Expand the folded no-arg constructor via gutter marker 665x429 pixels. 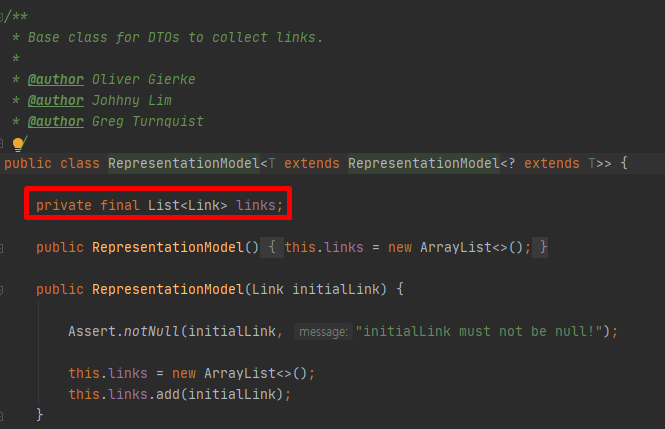click(1, 248)
